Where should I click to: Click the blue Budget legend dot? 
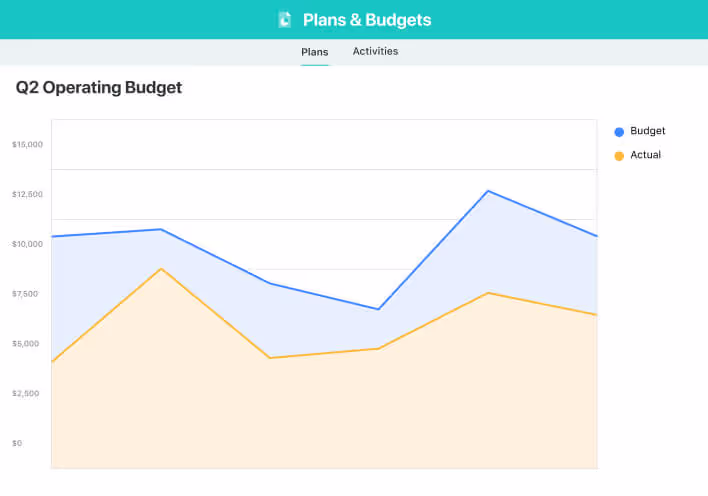pos(619,132)
